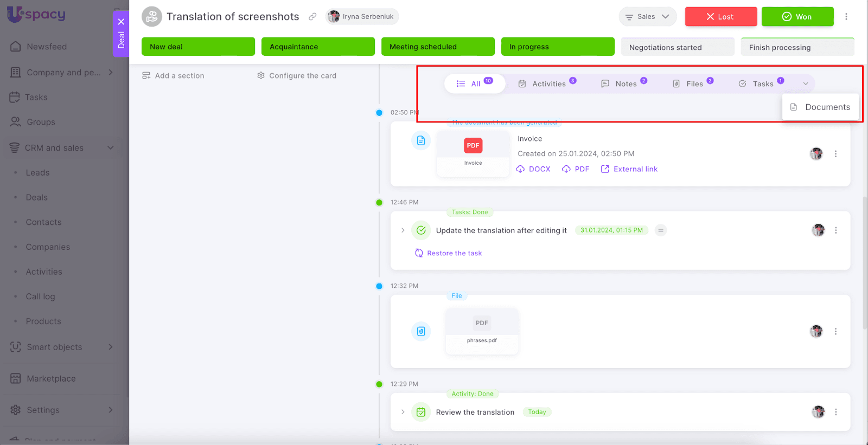The width and height of the screenshot is (868, 445).
Task: Toggle done status of Update translation task
Action: [x=421, y=230]
